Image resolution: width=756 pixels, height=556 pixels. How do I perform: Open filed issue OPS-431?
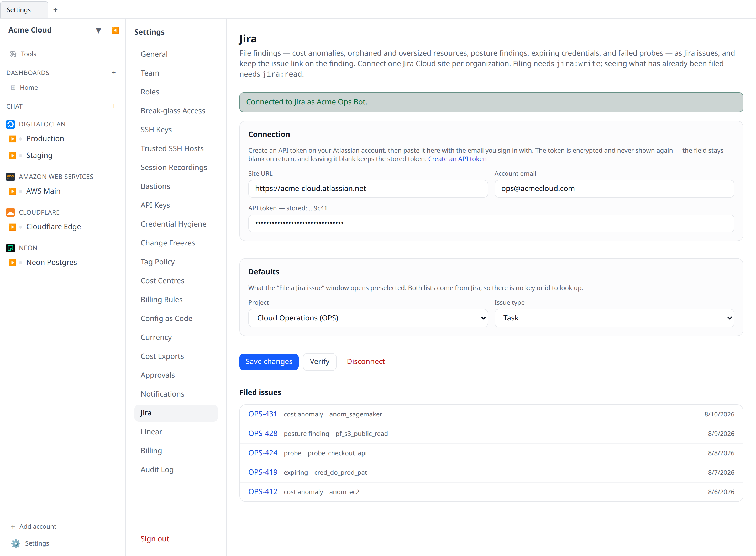tap(262, 414)
